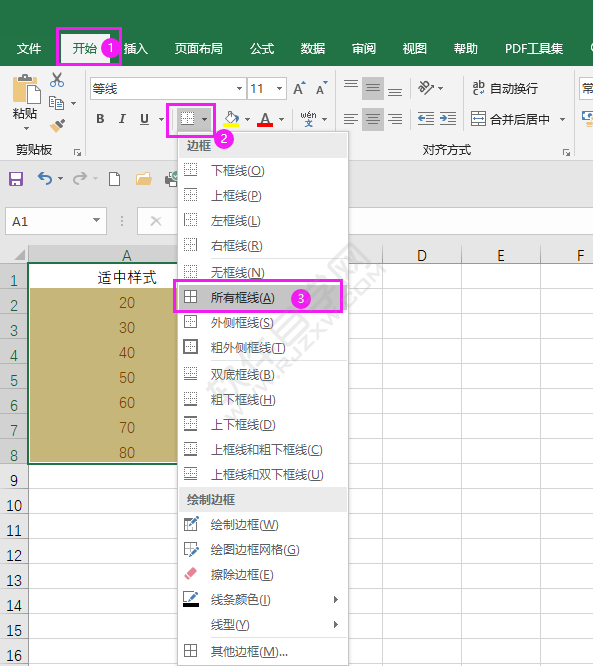Toggle Center horizontal alignment
Screen dimensions: 593x666
click(x=373, y=119)
